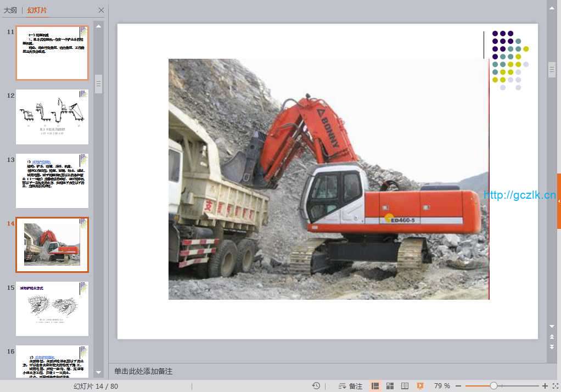The width and height of the screenshot is (561, 392).
Task: Expand the orange side panel on right edge
Action: coord(559,201)
